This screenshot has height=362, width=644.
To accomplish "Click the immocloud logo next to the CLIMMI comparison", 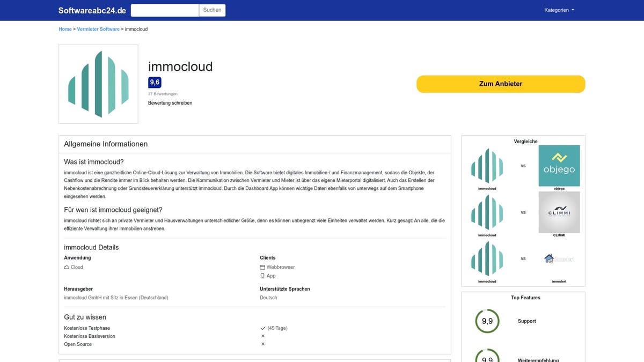I will pos(487,212).
